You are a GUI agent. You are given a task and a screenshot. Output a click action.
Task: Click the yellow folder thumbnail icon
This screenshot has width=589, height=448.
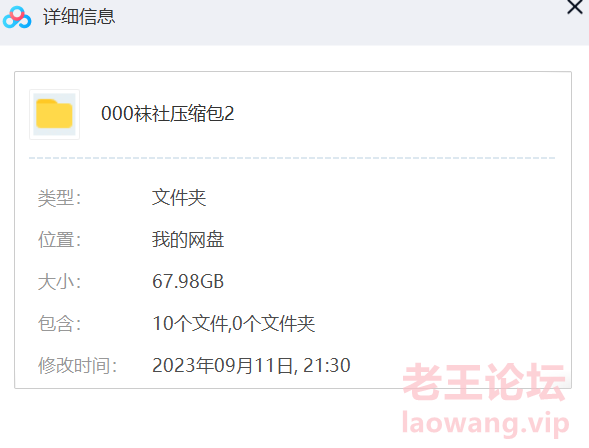click(54, 114)
